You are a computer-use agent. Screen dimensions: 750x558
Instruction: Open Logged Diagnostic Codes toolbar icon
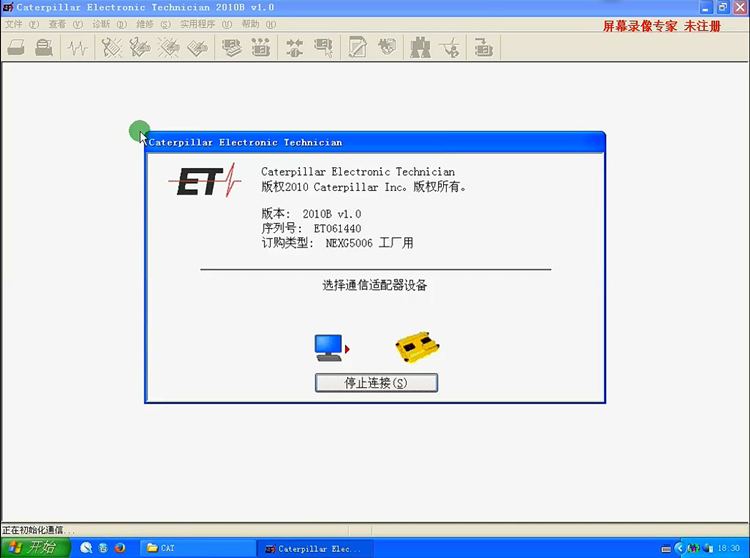140,48
